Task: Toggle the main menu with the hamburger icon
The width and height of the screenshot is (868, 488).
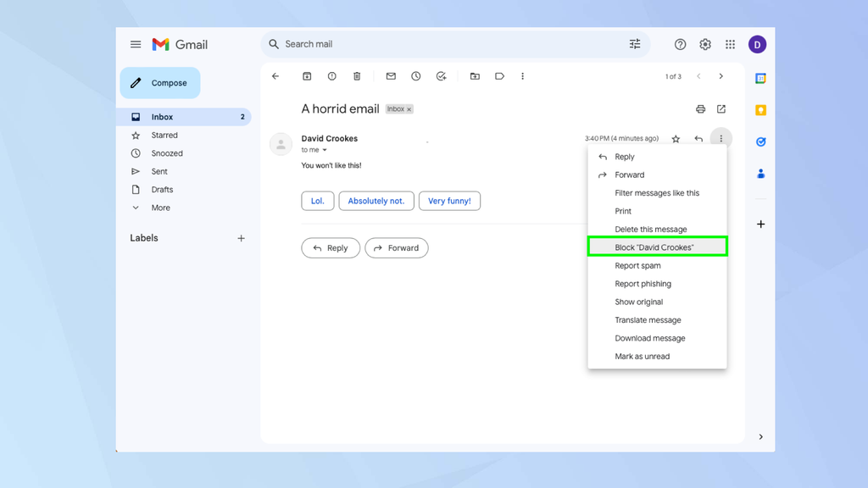Action: tap(136, 44)
